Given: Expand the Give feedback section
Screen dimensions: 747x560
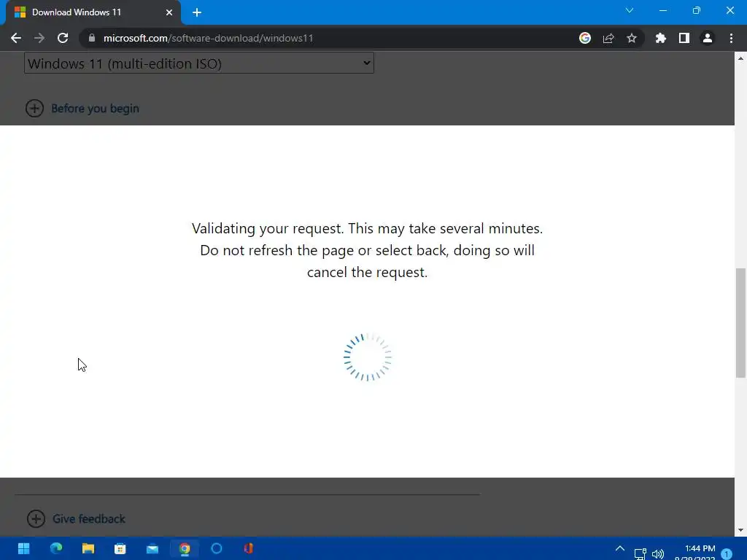Looking at the screenshot, I should (76, 518).
